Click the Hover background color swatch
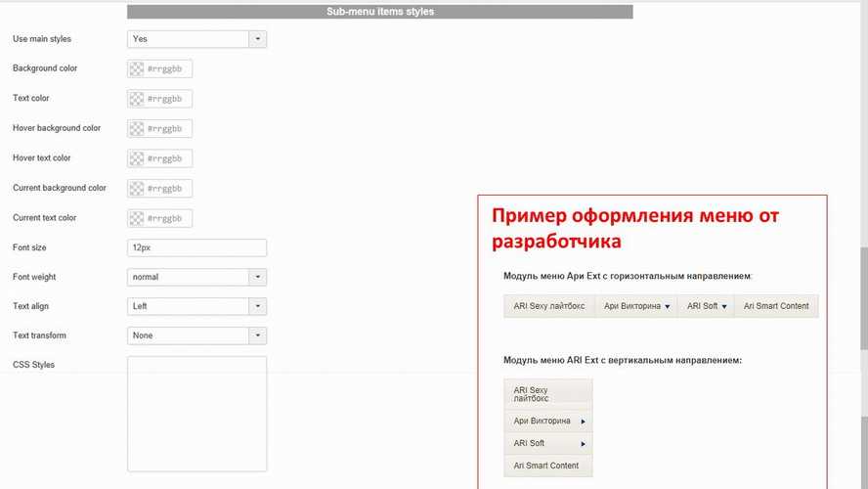 [137, 129]
